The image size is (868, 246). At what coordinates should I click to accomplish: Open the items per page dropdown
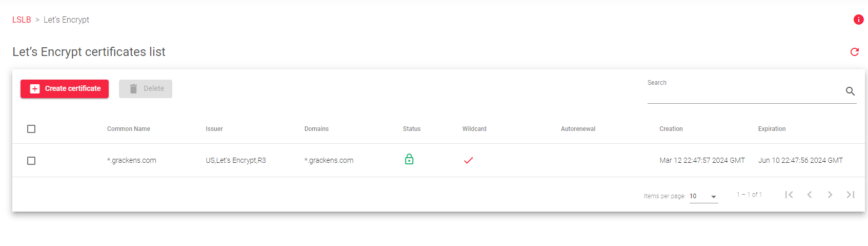click(x=703, y=196)
